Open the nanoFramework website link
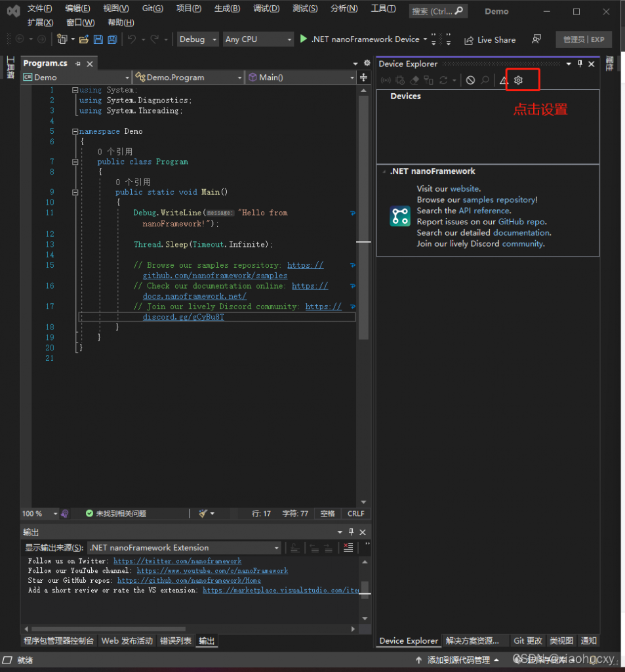The height and width of the screenshot is (672, 625). coord(464,188)
